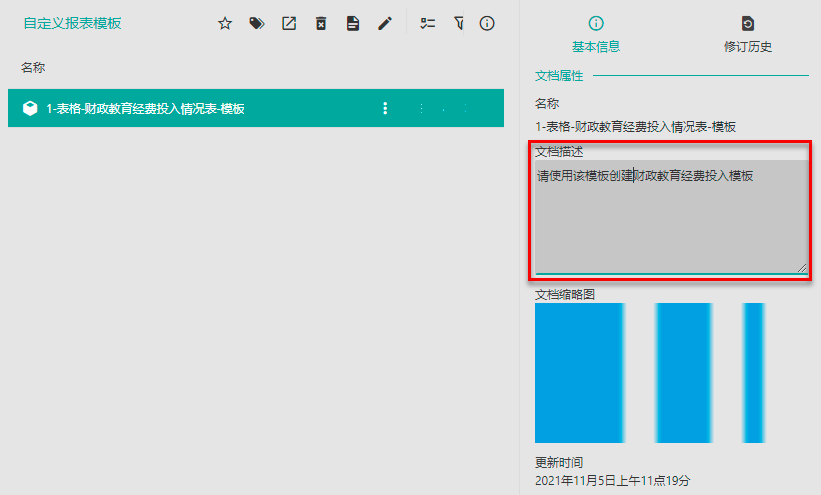
Task: Click the open-in-new-window icon
Action: click(x=289, y=24)
